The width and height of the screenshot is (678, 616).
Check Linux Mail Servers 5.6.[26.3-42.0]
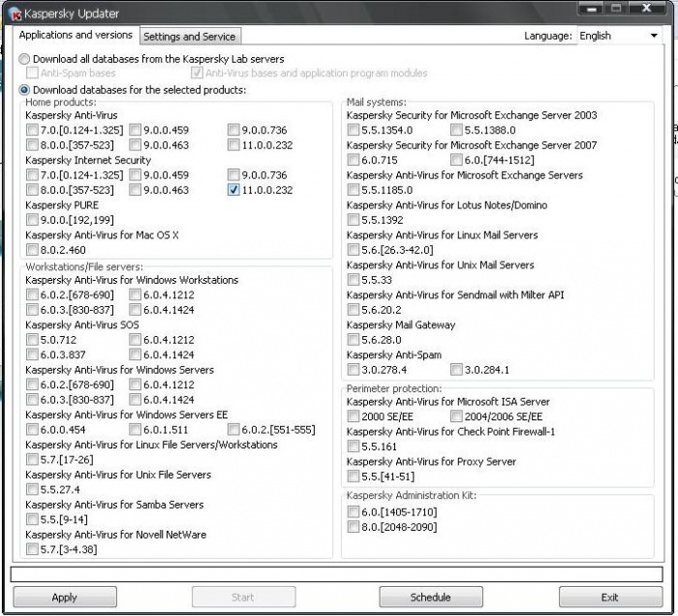[x=354, y=250]
